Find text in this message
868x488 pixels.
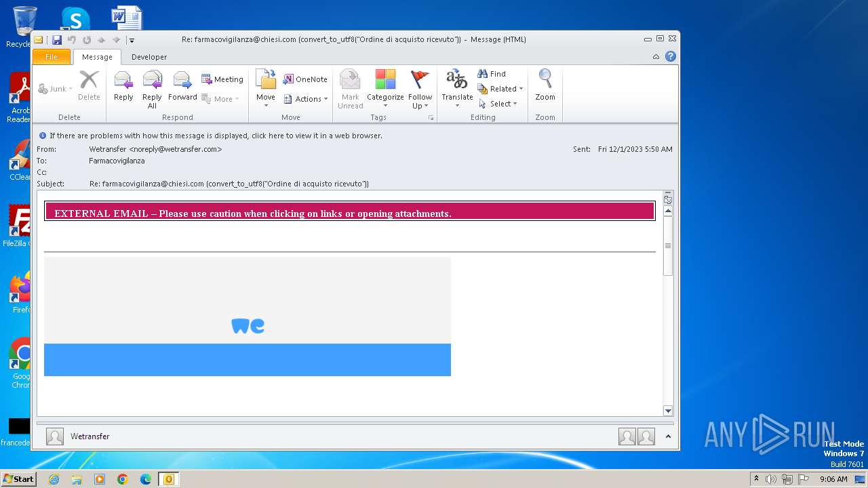(492, 74)
